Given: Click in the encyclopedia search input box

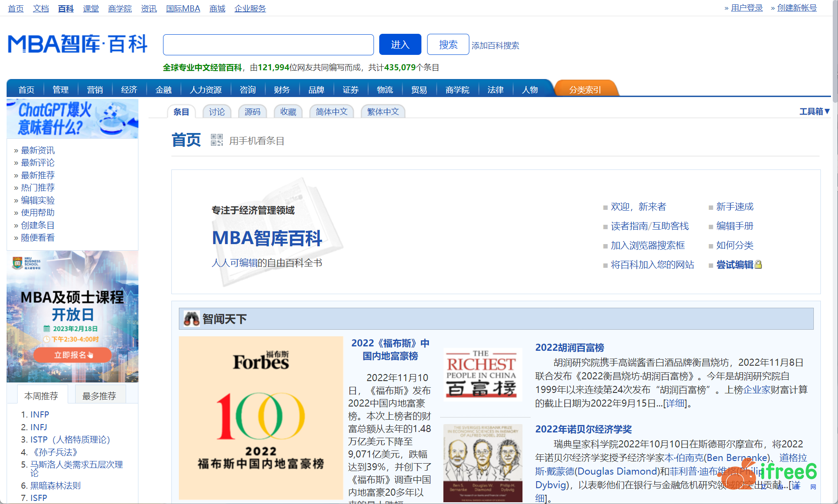Looking at the screenshot, I should pos(268,45).
